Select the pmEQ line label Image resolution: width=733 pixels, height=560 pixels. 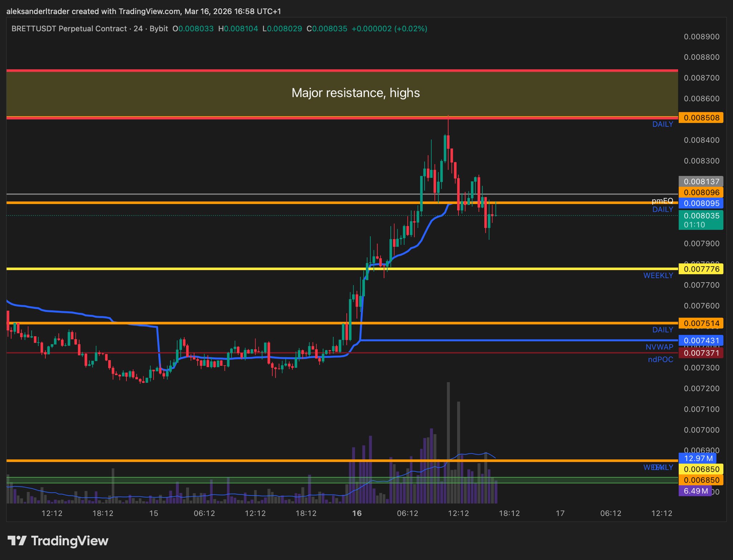pyautogui.click(x=662, y=201)
